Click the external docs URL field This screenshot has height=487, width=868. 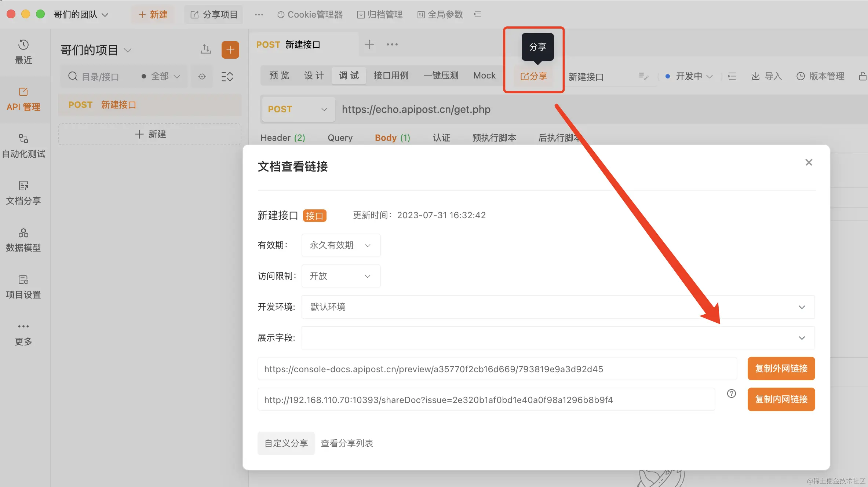[497, 369]
